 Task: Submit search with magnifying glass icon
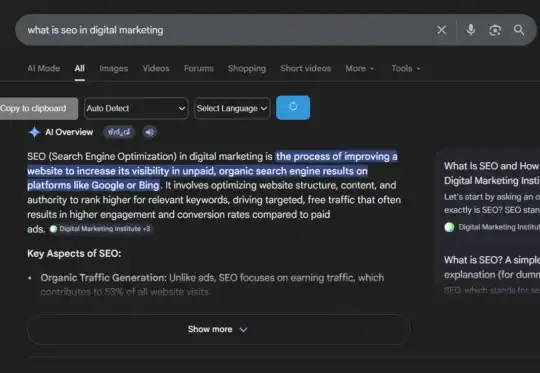(x=519, y=30)
